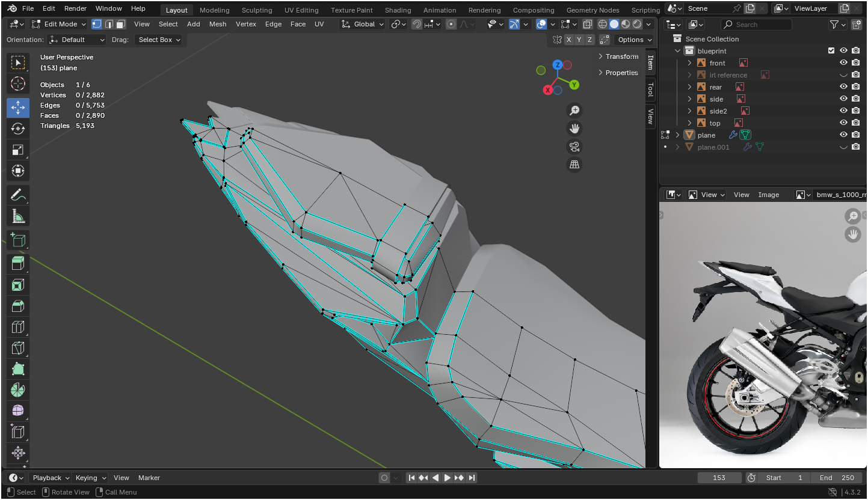
Task: Click the viewport zoom magnifier icon
Action: (574, 110)
